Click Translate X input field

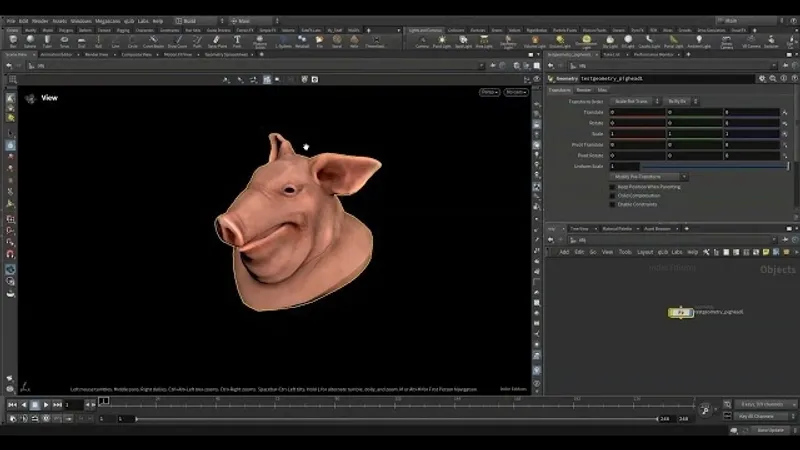pyautogui.click(x=638, y=112)
